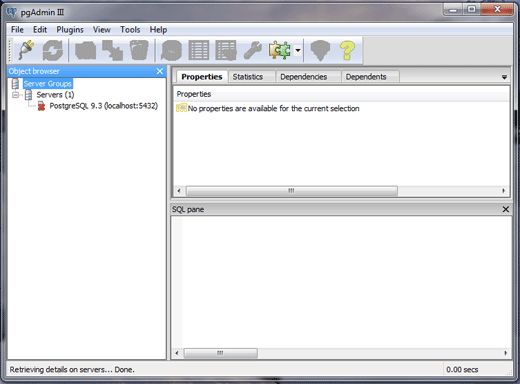Open the Plugins menu
This screenshot has width=520, height=384.
pos(70,30)
